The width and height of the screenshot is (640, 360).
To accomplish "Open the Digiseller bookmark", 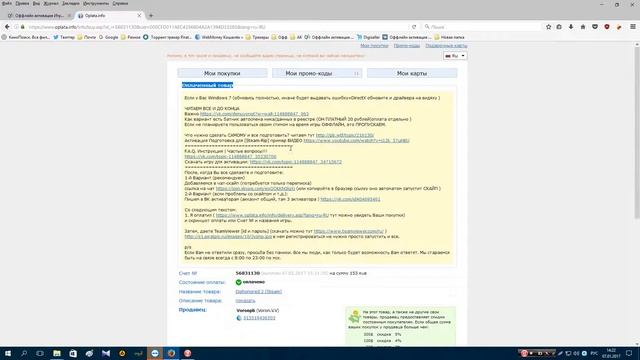I will [368, 37].
